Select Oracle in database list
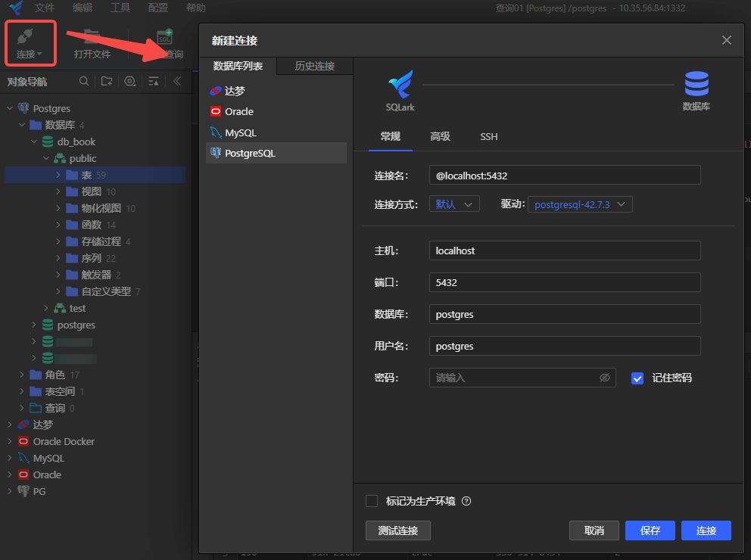This screenshot has width=751, height=560. pyautogui.click(x=276, y=111)
